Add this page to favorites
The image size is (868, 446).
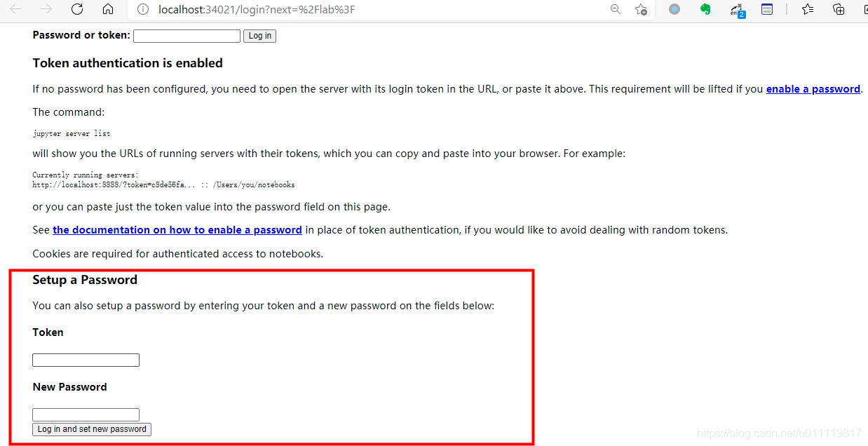point(640,9)
